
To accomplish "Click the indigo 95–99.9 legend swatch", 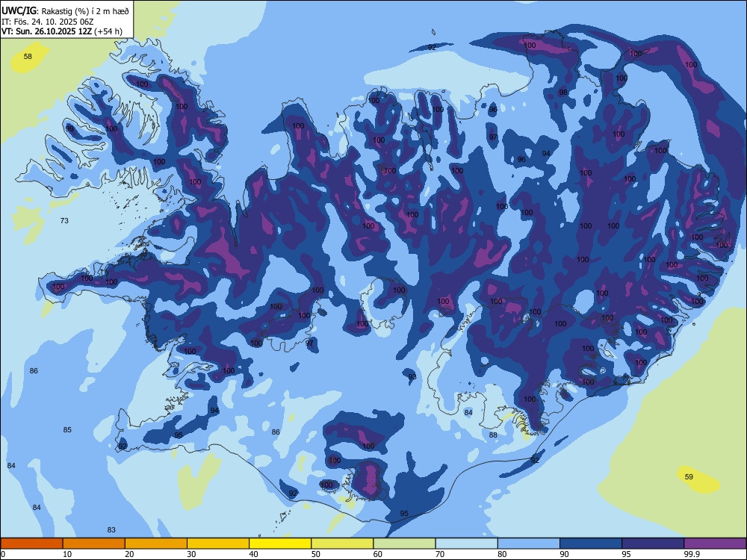I will point(653,544).
